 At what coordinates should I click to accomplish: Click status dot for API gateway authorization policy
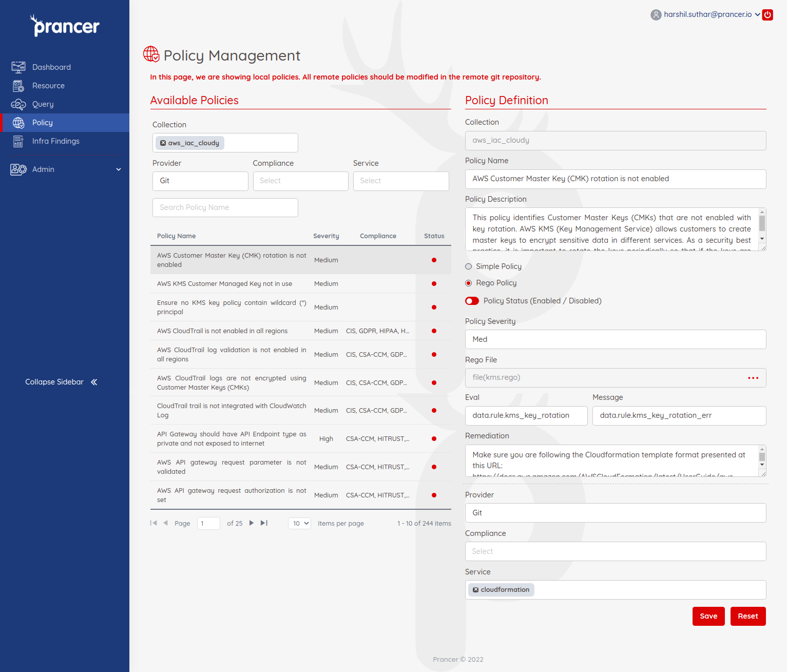[434, 495]
